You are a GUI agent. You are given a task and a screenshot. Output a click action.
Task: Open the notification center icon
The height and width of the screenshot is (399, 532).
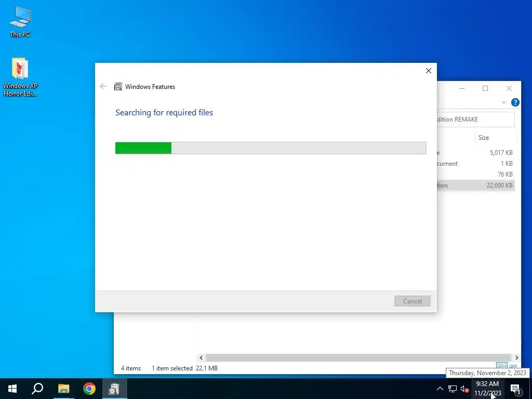516,389
